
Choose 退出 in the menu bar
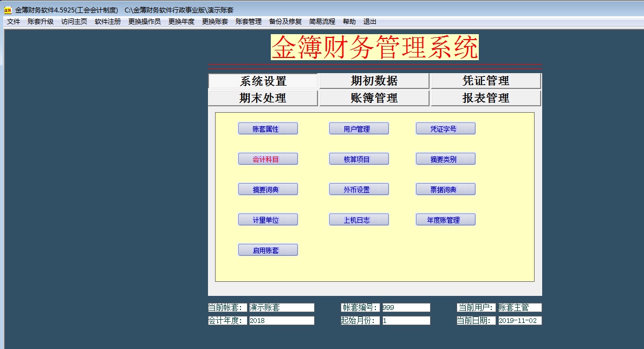click(369, 22)
